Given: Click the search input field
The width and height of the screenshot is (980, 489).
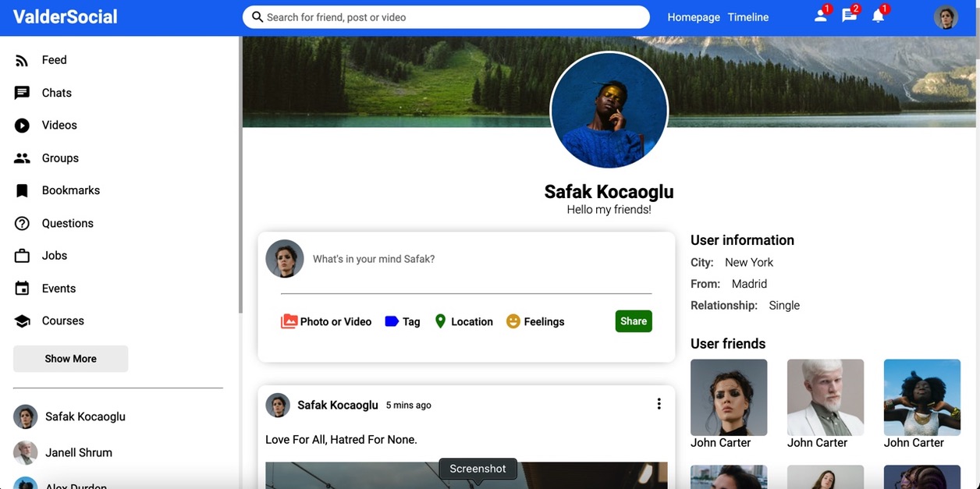Looking at the screenshot, I should pyautogui.click(x=453, y=17).
